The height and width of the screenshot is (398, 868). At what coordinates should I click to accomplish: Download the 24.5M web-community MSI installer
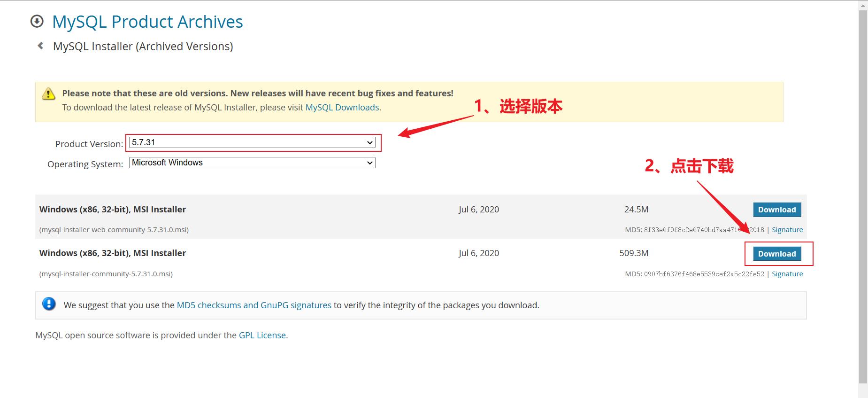click(777, 210)
